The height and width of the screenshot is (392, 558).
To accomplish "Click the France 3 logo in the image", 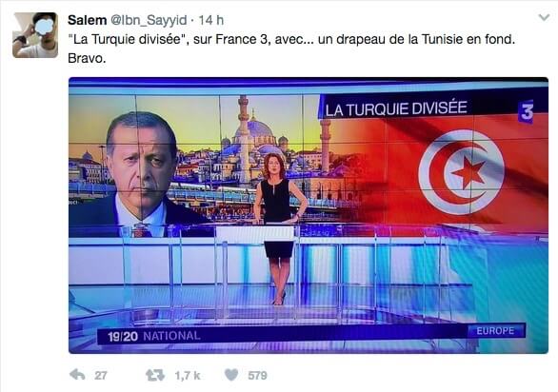I will coord(526,111).
